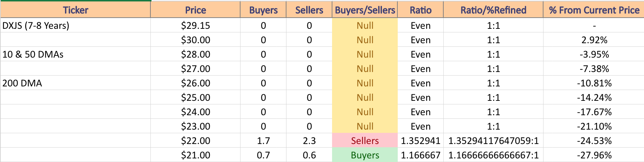Click the Buyers column header
This screenshot has height=162, width=644.
coord(263,10)
